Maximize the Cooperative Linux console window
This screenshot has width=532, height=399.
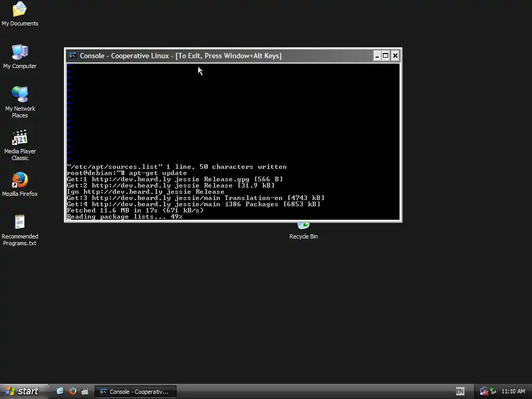386,56
